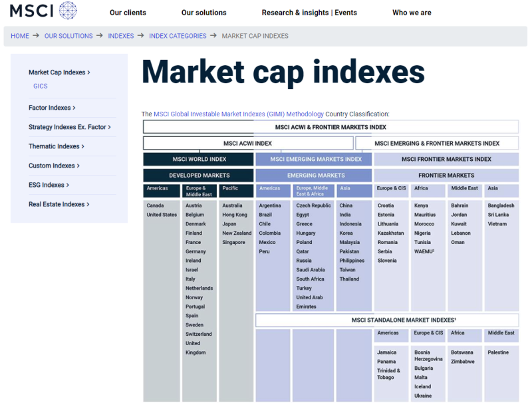532x405 pixels.
Task: Expand Strategy Indexes Ex. Factor
Action: click(68, 126)
